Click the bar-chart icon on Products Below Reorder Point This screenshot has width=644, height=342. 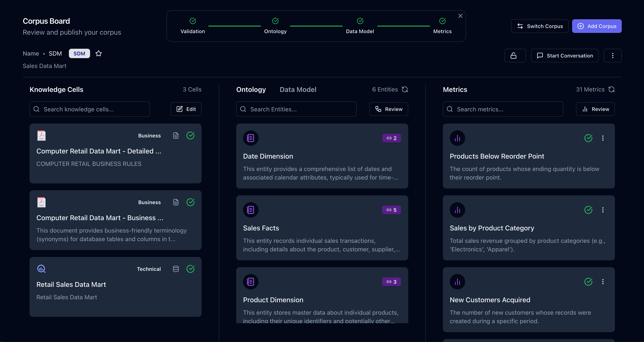(457, 138)
